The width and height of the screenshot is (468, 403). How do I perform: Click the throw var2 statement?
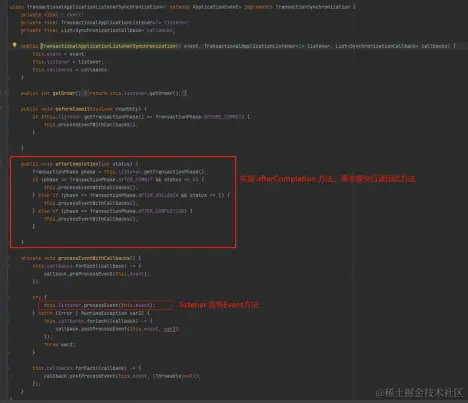click(x=59, y=345)
